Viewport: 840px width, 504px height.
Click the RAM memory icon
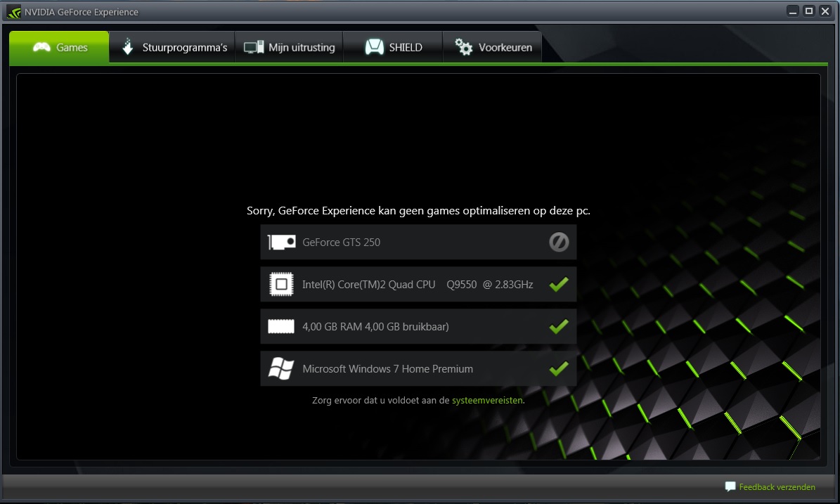point(281,326)
